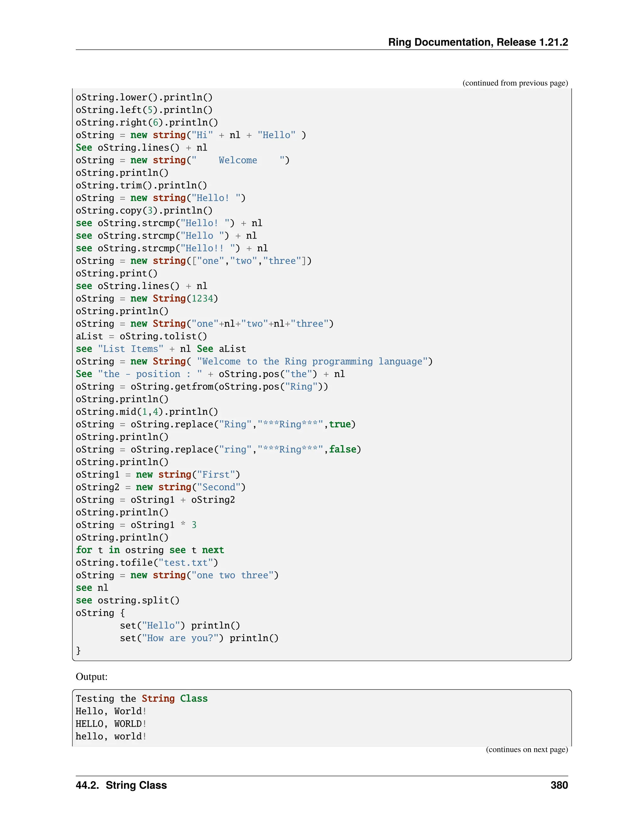The width and height of the screenshot is (644, 833).
Task: Click the oString1 * 3 expression line
Action: click(136, 525)
